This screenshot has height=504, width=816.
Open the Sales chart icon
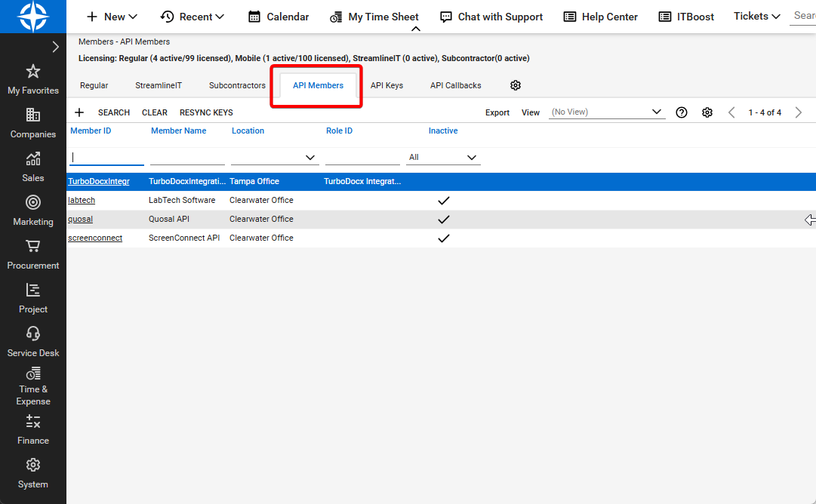pyautogui.click(x=32, y=158)
